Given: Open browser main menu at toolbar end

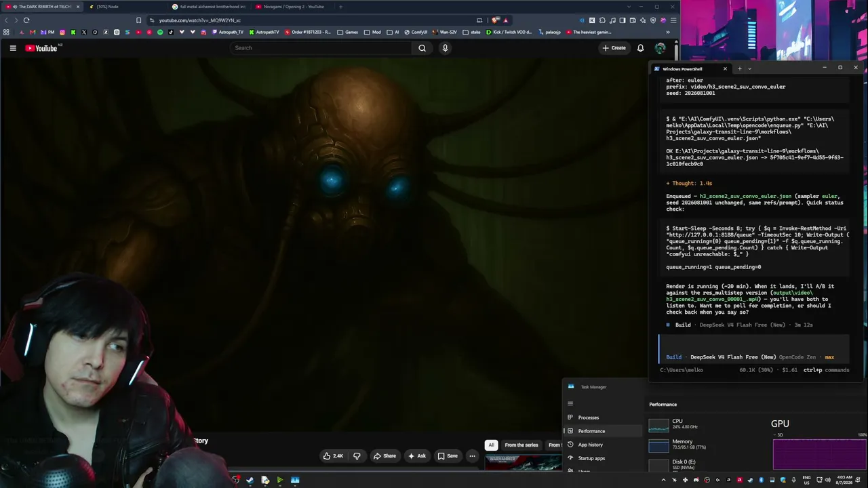Looking at the screenshot, I should 673,20.
